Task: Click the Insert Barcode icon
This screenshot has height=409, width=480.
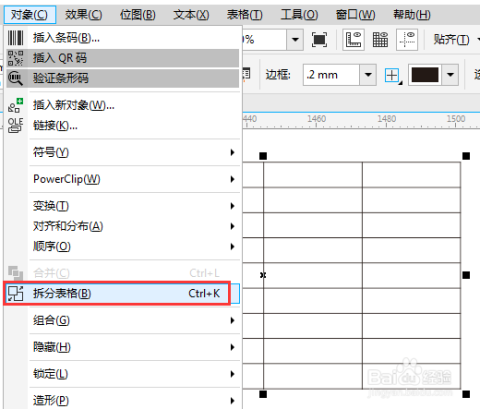Action: click(x=15, y=38)
